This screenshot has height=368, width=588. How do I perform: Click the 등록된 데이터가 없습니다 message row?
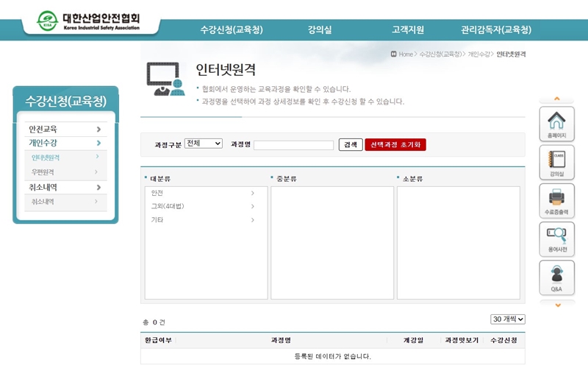point(333,356)
